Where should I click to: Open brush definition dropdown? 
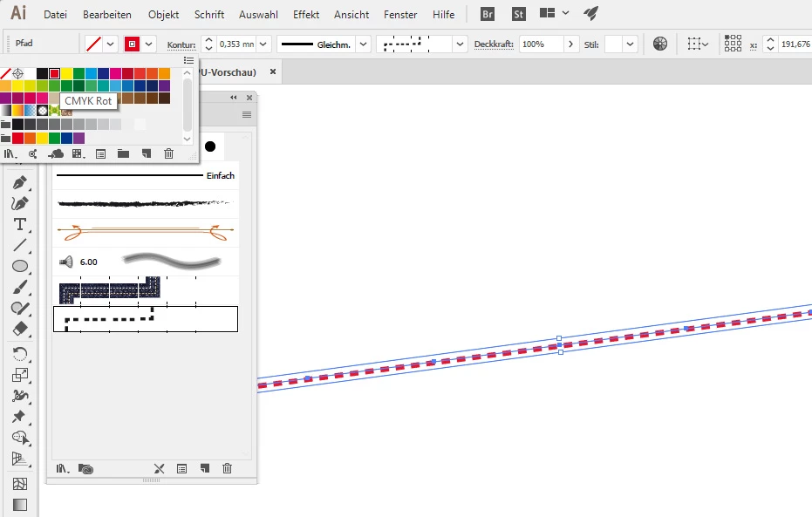point(460,44)
